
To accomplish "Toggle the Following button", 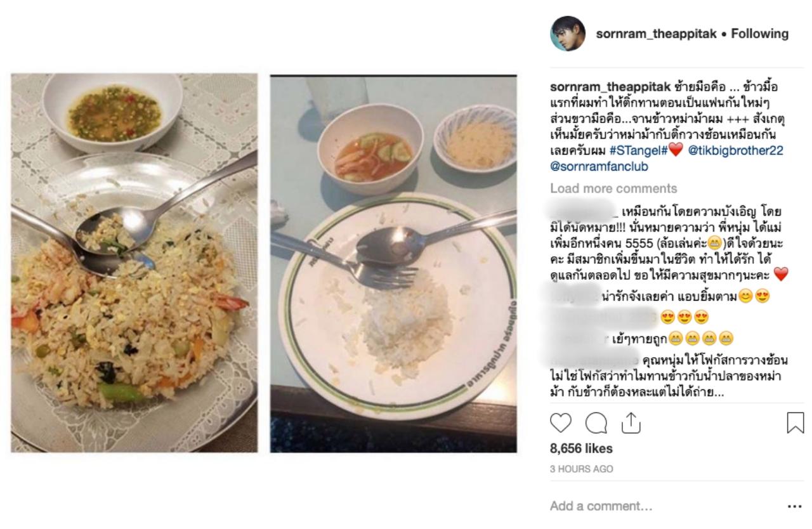I will (x=760, y=34).
